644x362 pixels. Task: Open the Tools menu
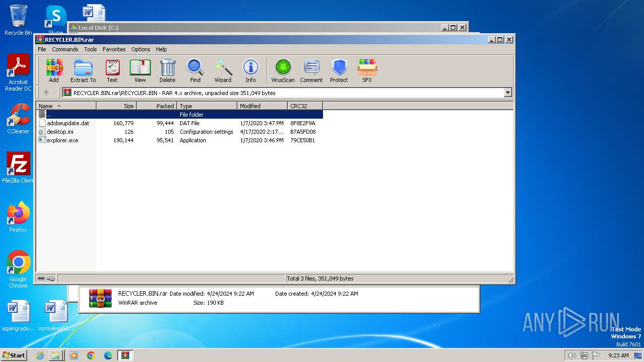tap(91, 49)
